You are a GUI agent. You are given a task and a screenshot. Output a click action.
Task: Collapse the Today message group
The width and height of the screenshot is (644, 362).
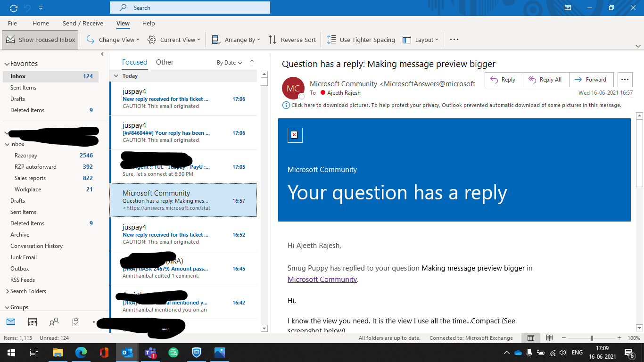[116, 76]
